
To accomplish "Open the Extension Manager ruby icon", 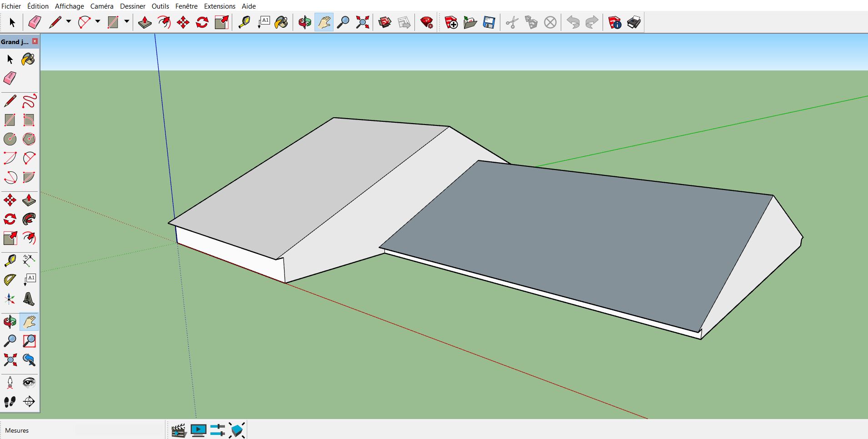I will tap(426, 22).
